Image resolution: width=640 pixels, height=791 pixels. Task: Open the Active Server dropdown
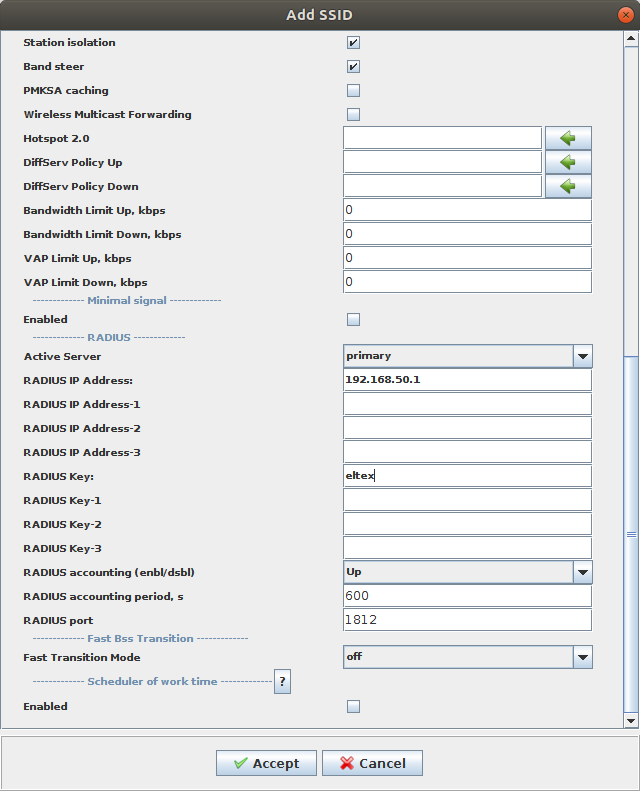[582, 356]
